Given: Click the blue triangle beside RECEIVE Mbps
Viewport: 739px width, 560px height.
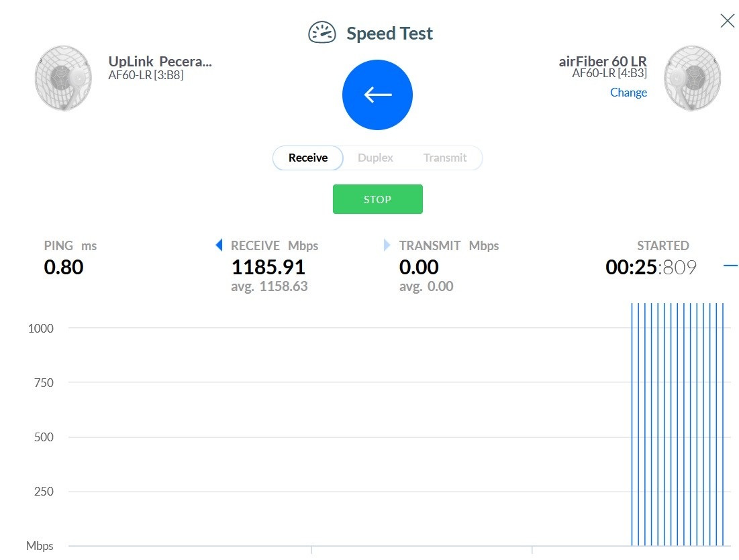Looking at the screenshot, I should coord(219,245).
